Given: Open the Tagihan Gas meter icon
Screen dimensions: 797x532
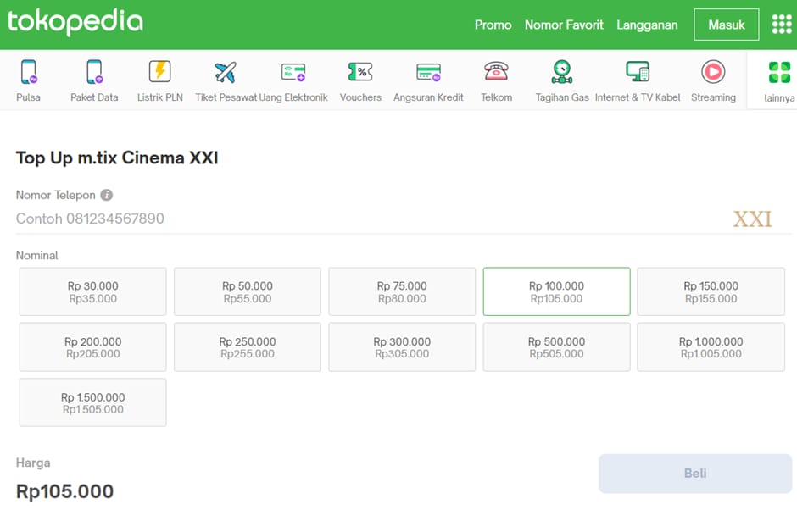Looking at the screenshot, I should point(561,71).
